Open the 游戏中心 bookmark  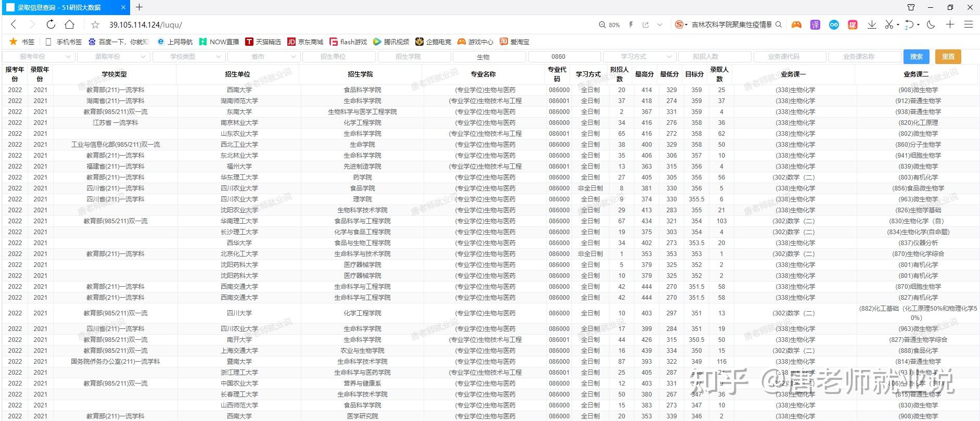[475, 42]
